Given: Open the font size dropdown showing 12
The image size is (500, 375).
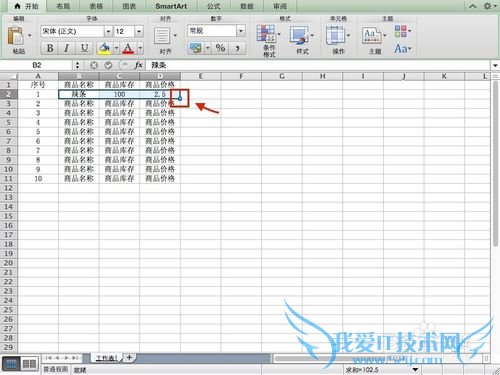Looking at the screenshot, I should (139, 32).
